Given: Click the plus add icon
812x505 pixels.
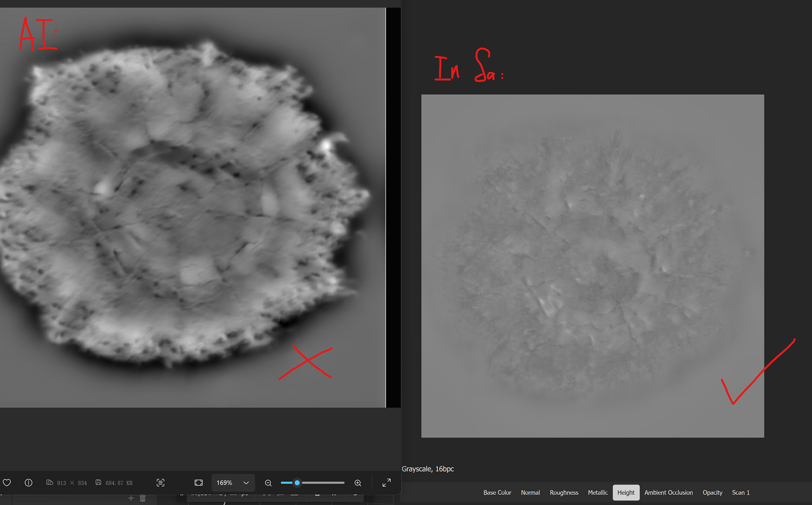Looking at the screenshot, I should click(131, 498).
